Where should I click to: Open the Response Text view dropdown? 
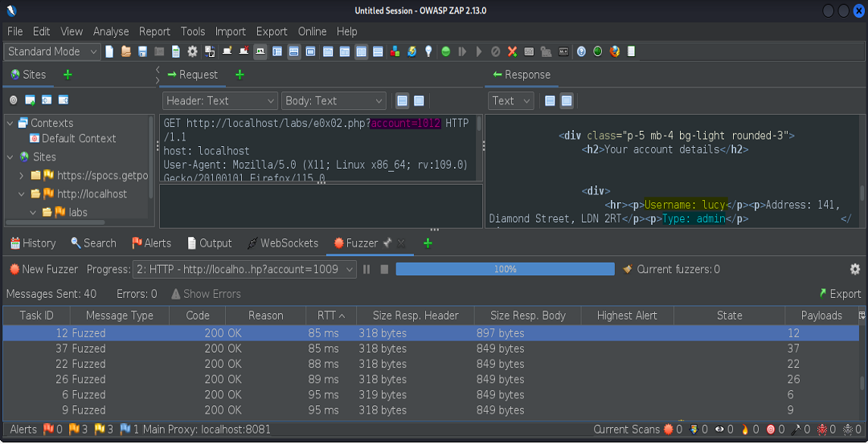point(511,100)
